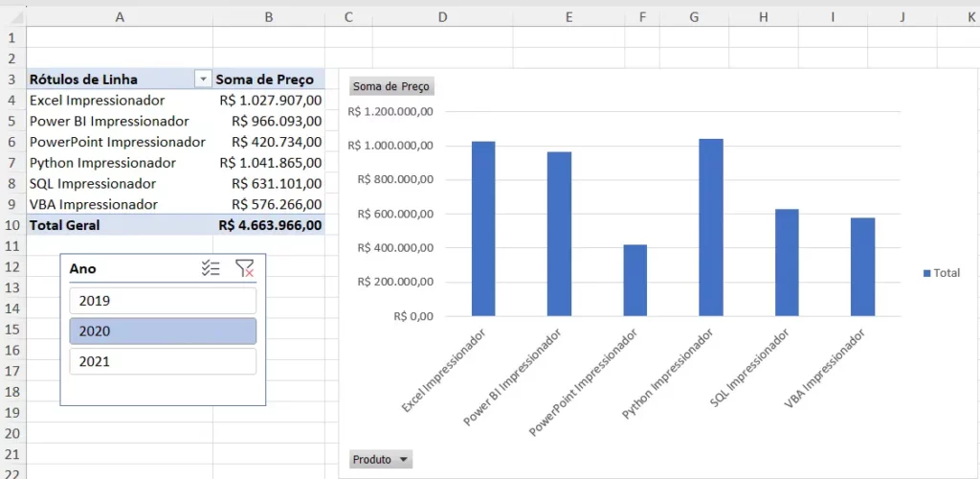Select 2021 in the Ano slicer
Image resolution: width=980 pixels, height=479 pixels.
[163, 361]
